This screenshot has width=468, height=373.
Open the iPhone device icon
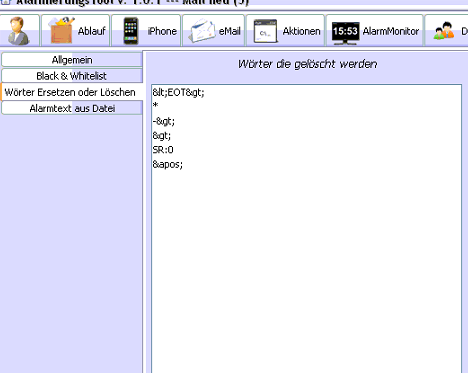131,31
